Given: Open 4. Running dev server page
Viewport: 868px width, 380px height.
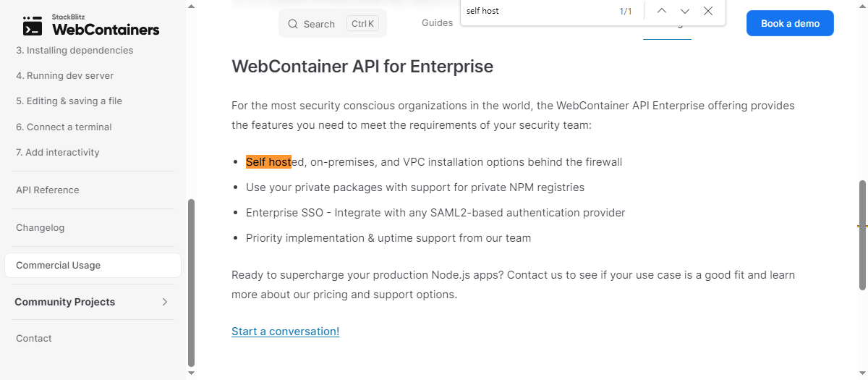Looking at the screenshot, I should pos(64,75).
